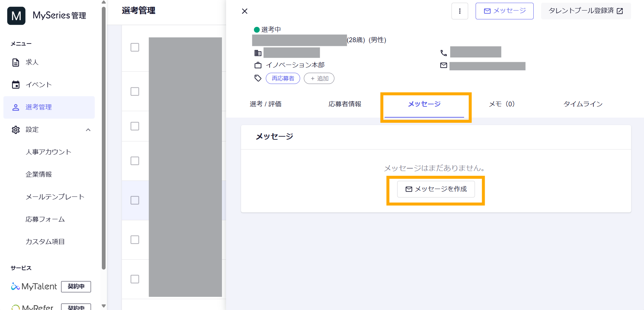Switch to the 応募者情報 tab
Image resolution: width=644 pixels, height=310 pixels.
click(345, 104)
